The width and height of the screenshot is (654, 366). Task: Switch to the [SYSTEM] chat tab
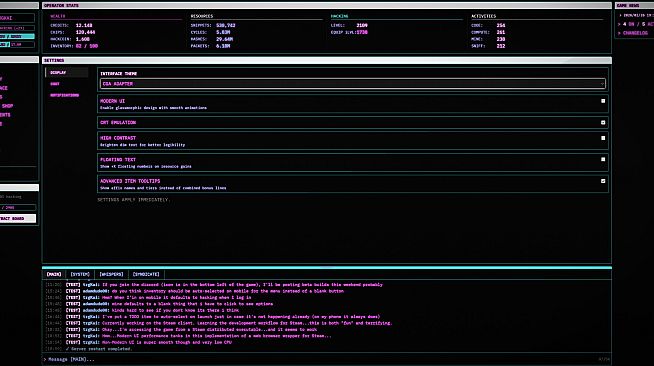pos(80,274)
